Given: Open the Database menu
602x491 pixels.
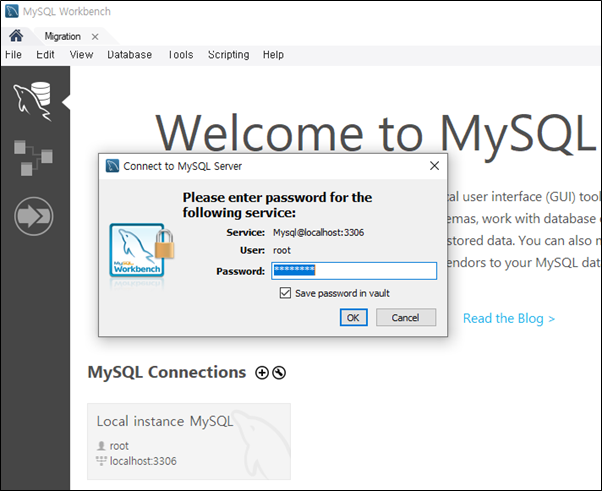Looking at the screenshot, I should click(129, 55).
